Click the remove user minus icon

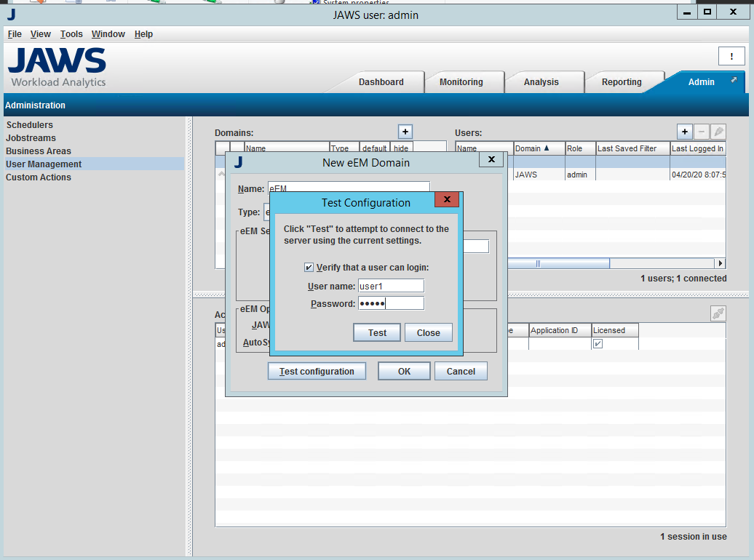click(x=701, y=132)
